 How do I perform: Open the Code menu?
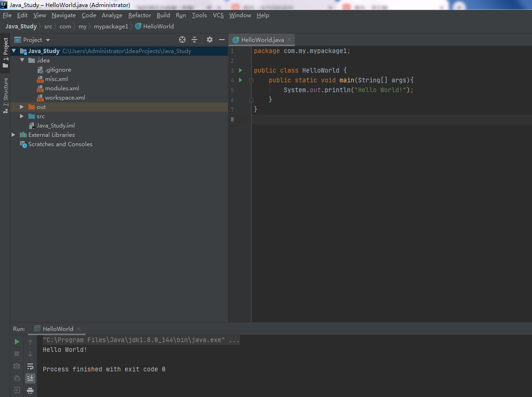click(x=89, y=15)
